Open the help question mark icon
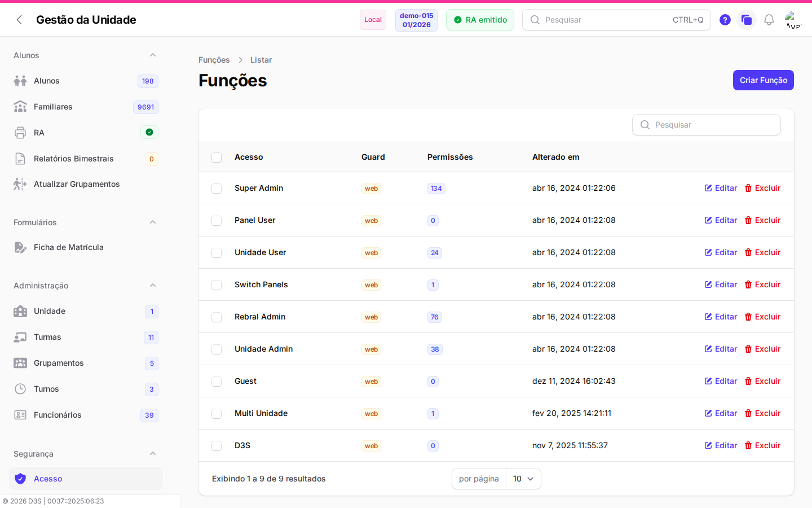This screenshot has width=812, height=508. click(x=725, y=20)
